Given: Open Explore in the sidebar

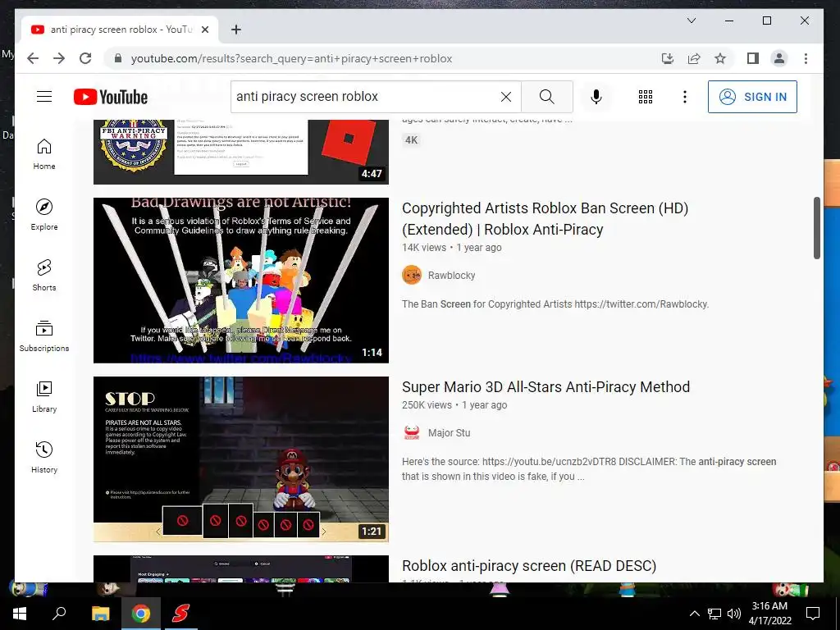Looking at the screenshot, I should 44,215.
